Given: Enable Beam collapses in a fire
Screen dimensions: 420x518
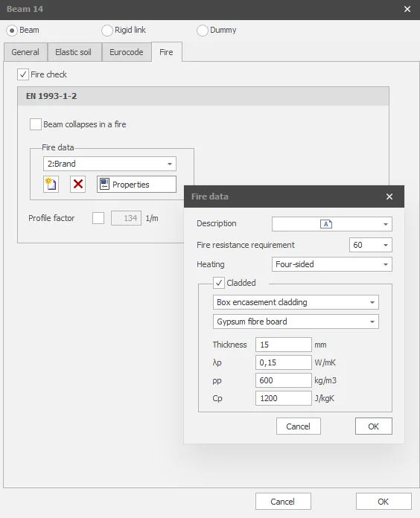Looking at the screenshot, I should (35, 124).
